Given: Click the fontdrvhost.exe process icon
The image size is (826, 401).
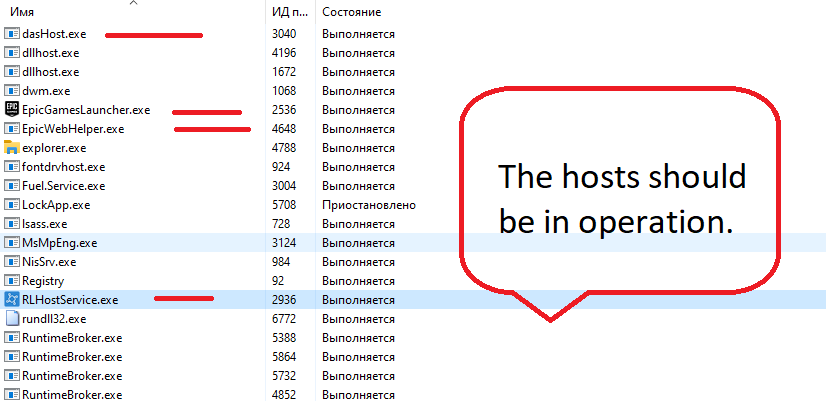Looking at the screenshot, I should click(12, 167).
